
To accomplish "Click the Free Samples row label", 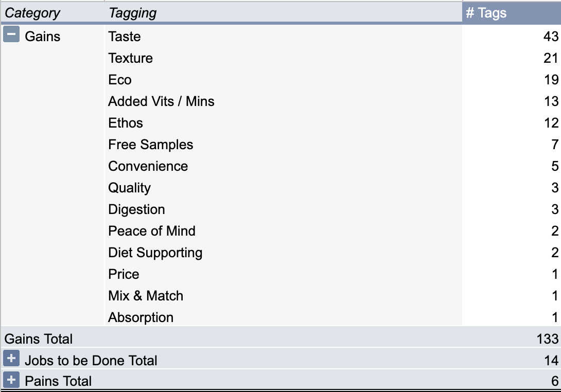I will click(151, 145).
